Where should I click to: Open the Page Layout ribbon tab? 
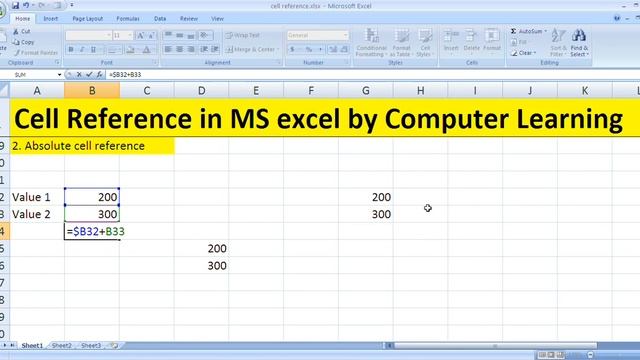[x=87, y=19]
